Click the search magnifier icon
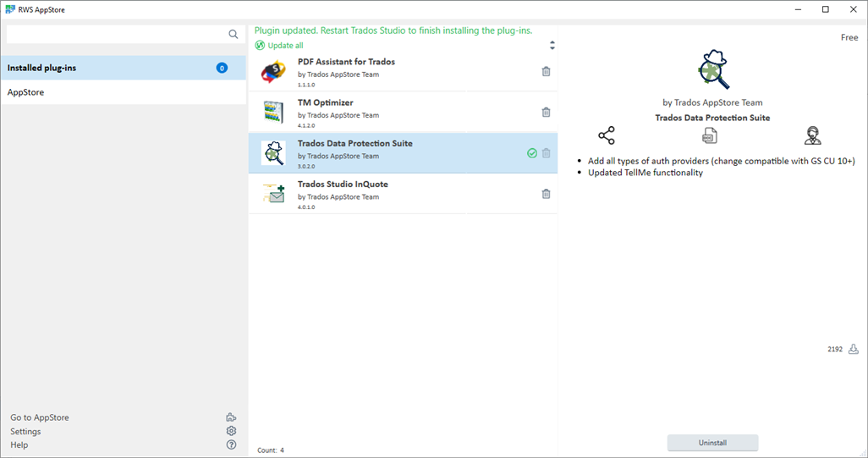 [x=233, y=35]
